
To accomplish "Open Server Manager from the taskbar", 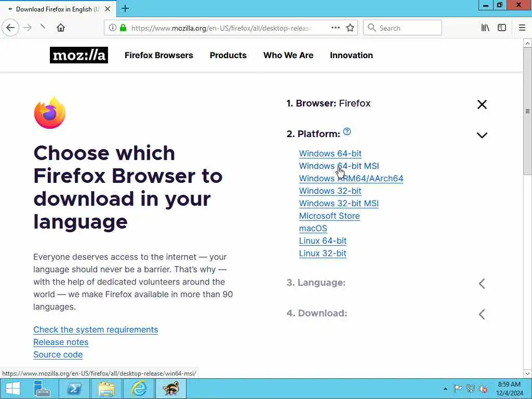I will point(42,389).
